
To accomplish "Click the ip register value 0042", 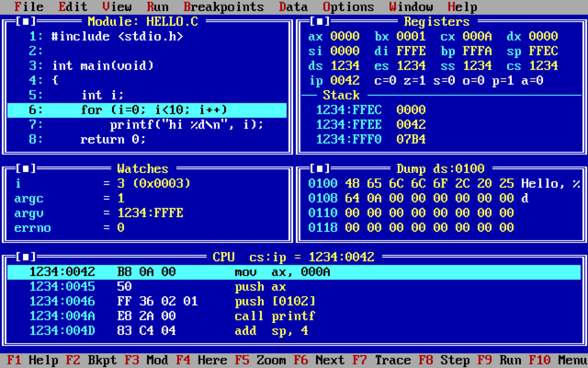I will tap(345, 81).
